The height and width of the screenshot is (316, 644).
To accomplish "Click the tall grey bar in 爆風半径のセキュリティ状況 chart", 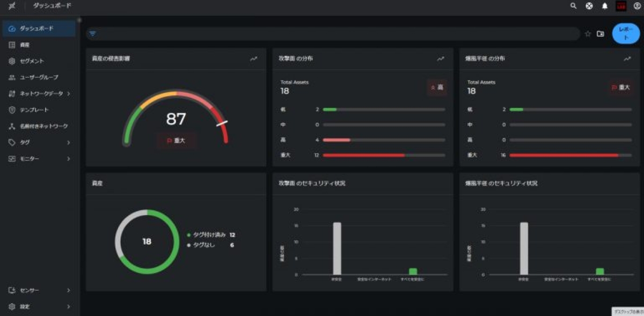I will [x=524, y=248].
